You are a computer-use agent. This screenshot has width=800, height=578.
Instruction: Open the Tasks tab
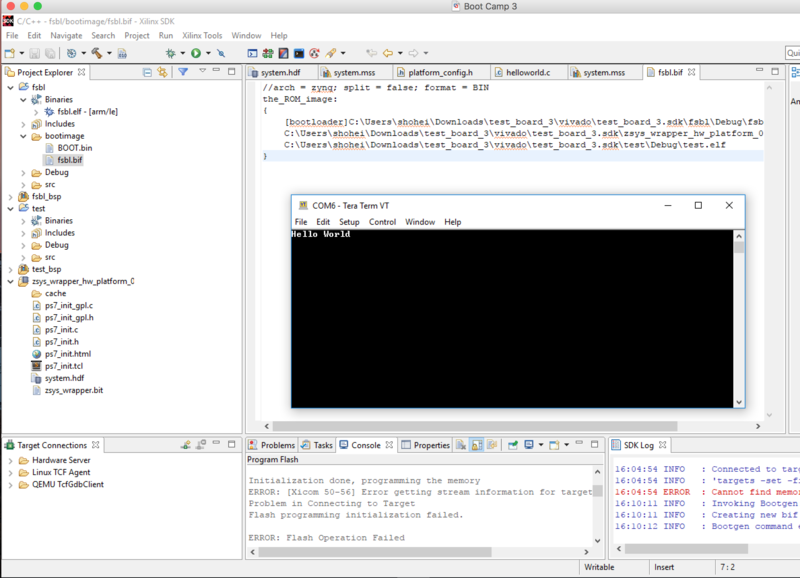pos(317,445)
